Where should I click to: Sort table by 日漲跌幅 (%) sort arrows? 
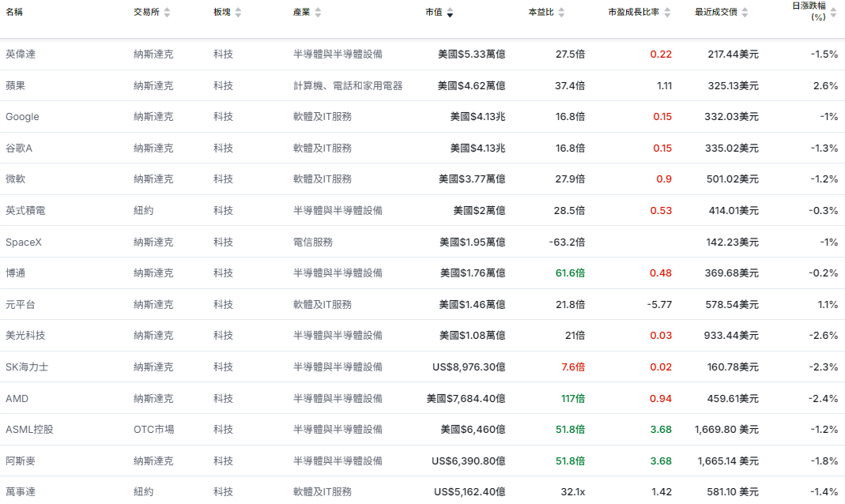[833, 13]
